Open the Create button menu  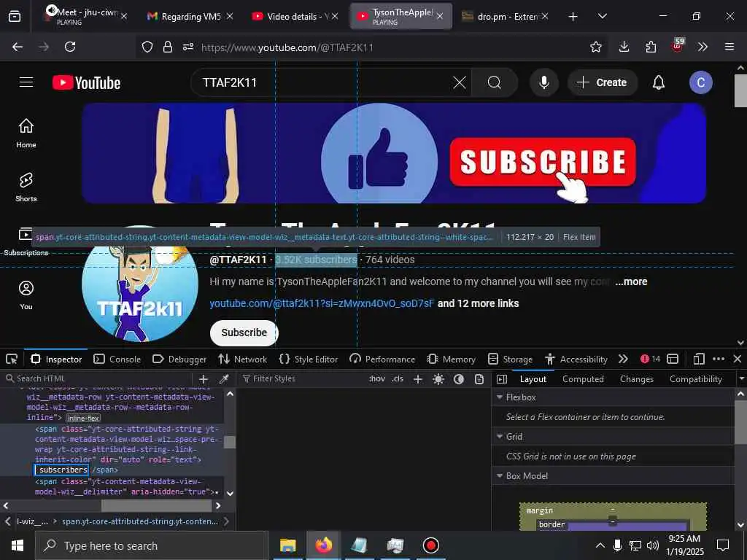[x=602, y=82]
